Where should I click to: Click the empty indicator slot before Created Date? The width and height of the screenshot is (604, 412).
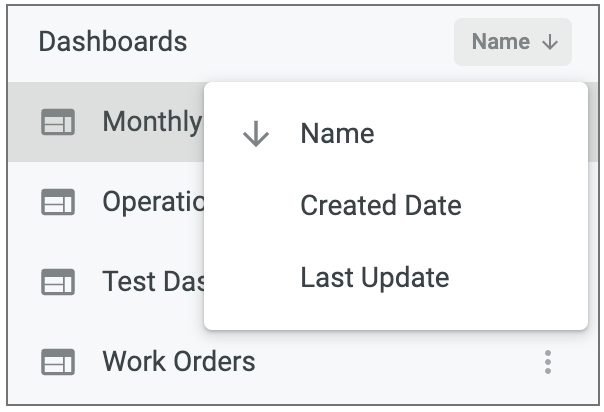256,205
